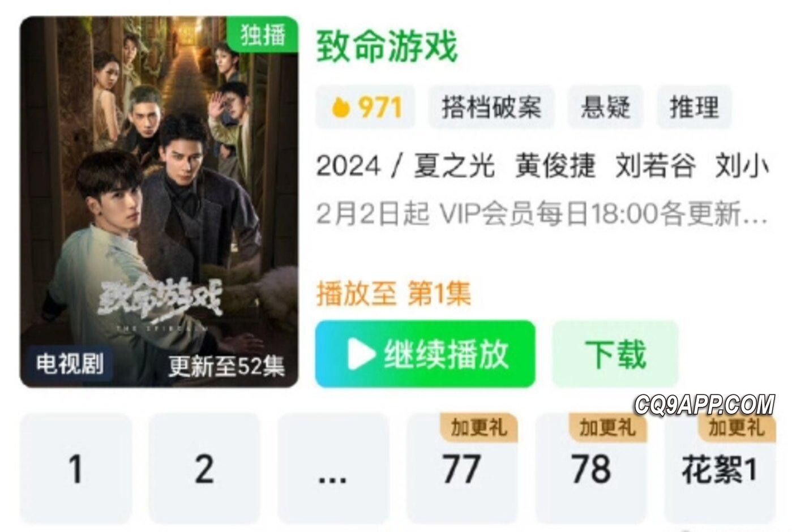Open the 推理 genre tag

[x=694, y=107]
